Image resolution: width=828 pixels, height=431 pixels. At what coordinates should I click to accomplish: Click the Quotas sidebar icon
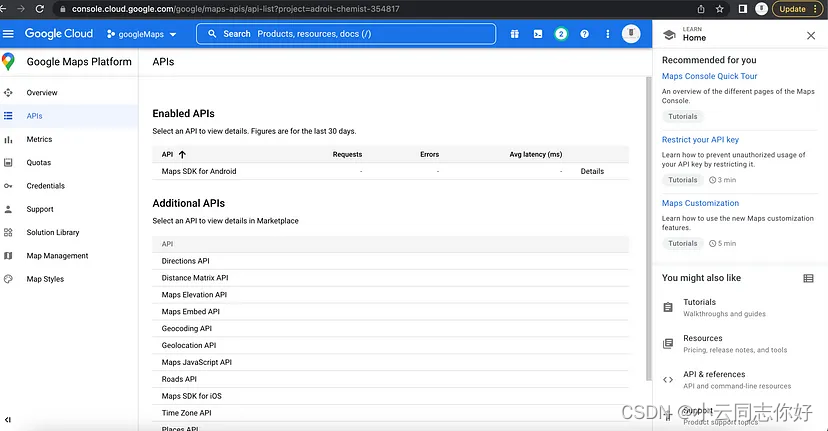pyautogui.click(x=8, y=162)
